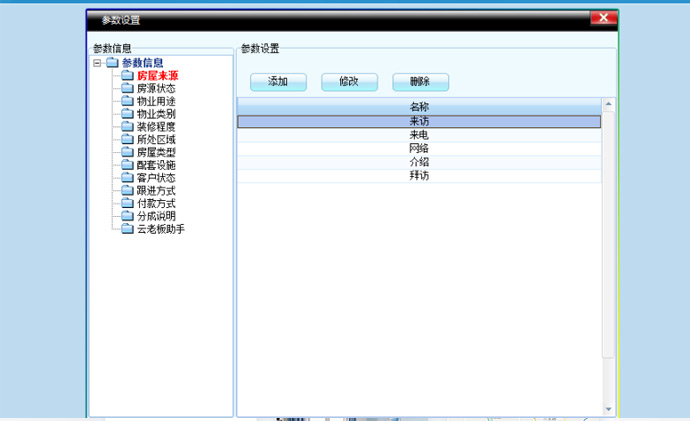The image size is (690, 421).
Task: Click the list scrollbar down arrow
Action: click(608, 409)
